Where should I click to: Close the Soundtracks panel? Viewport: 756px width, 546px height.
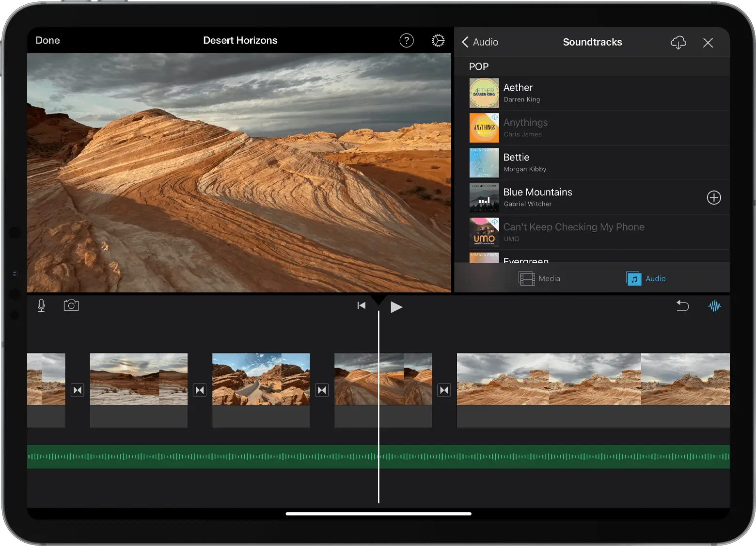coord(708,43)
